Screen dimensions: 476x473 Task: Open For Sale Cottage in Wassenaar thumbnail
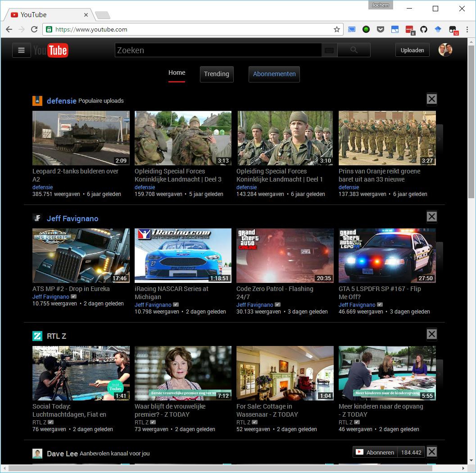pyautogui.click(x=285, y=373)
